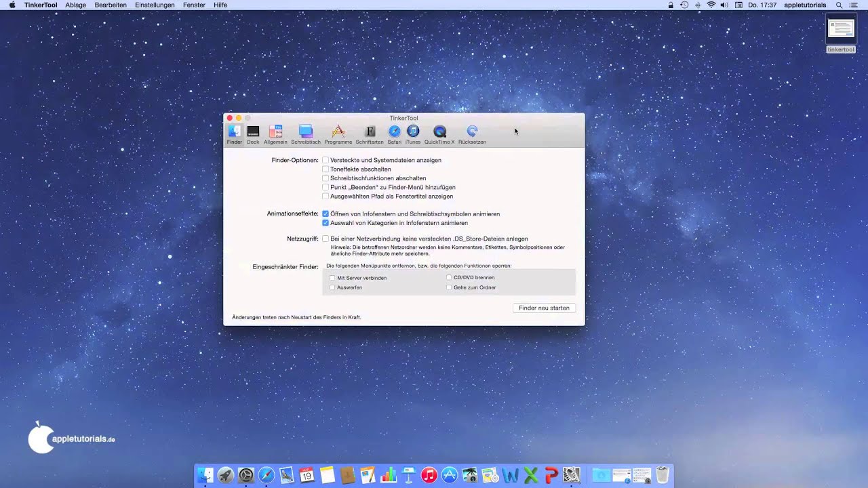Open the tinkertool desktop file thumbnail
This screenshot has height=488, width=868.
[841, 30]
